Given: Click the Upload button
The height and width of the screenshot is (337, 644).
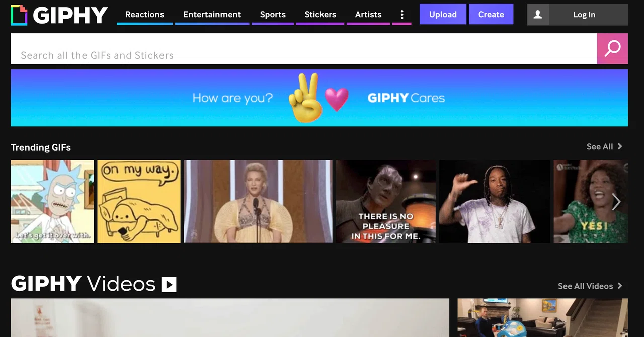Looking at the screenshot, I should 443,14.
